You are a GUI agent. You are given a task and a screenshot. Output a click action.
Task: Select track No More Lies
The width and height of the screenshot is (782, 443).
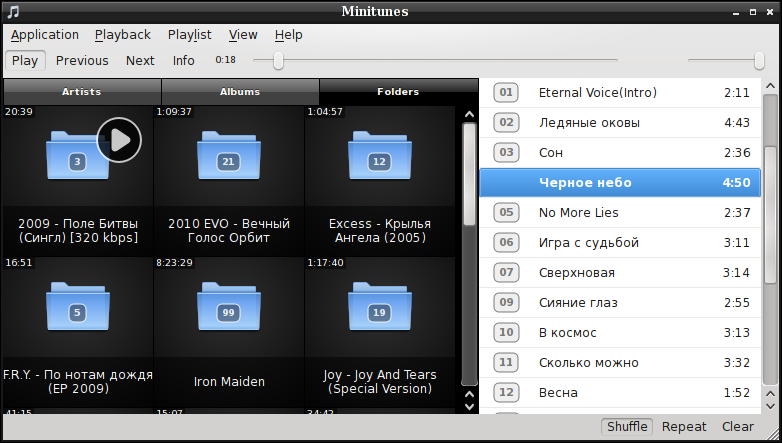coord(620,212)
